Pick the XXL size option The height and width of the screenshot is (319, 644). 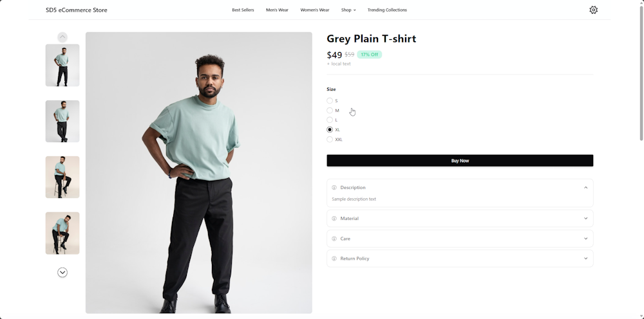(x=330, y=140)
